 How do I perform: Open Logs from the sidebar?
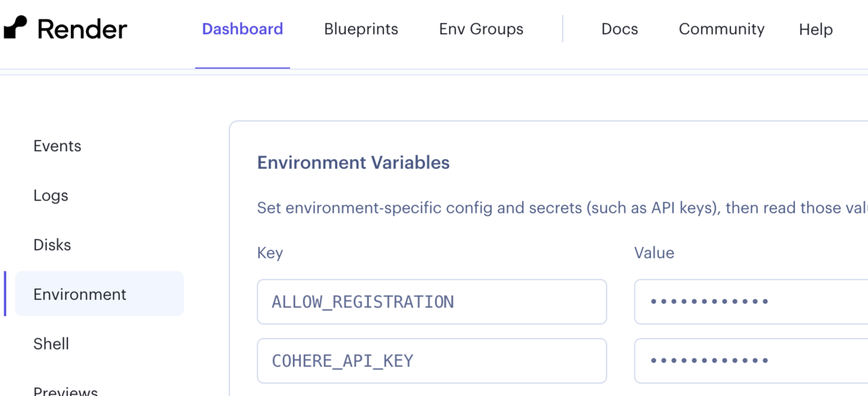coord(51,195)
